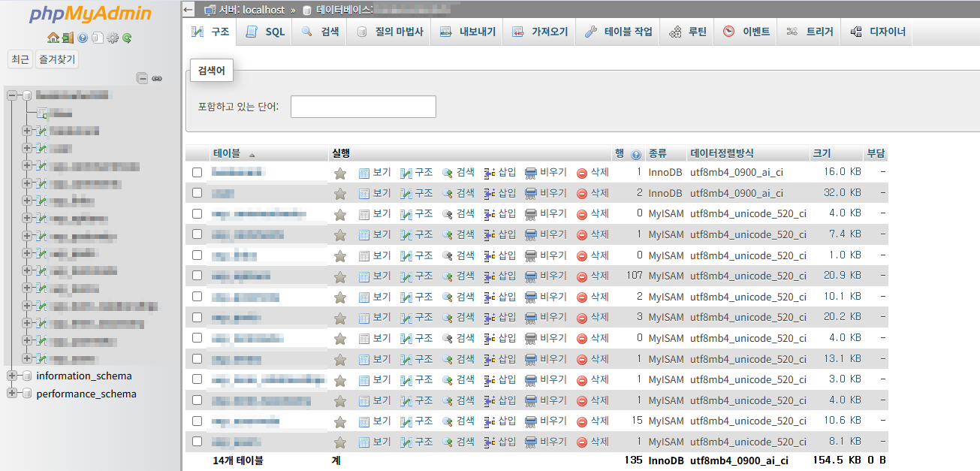This screenshot has width=980, height=471.
Task: Open the 내보내기 tab
Action: click(467, 32)
